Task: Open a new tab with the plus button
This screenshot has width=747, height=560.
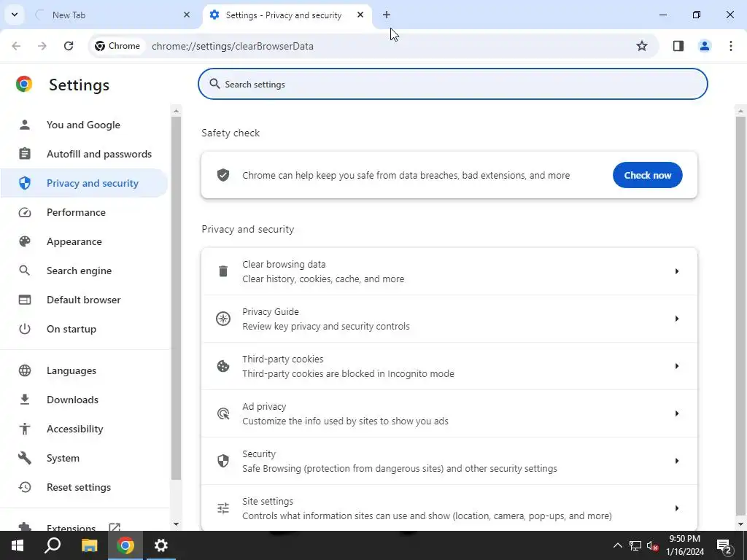Action: (387, 15)
